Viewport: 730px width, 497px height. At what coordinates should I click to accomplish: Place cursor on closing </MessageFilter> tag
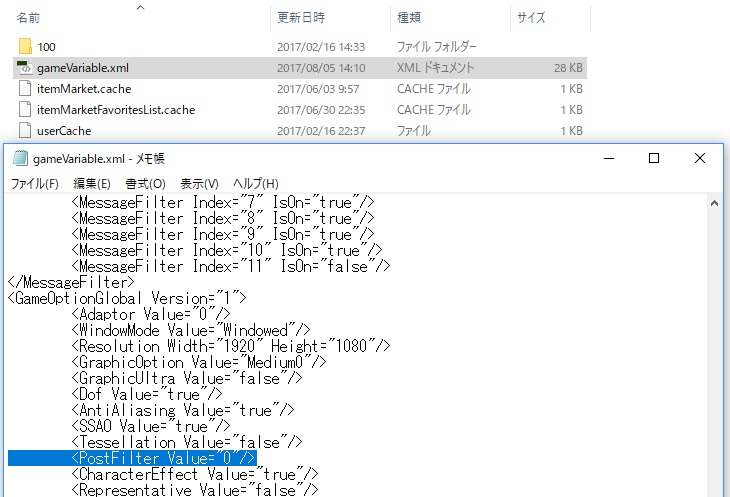coord(71,282)
